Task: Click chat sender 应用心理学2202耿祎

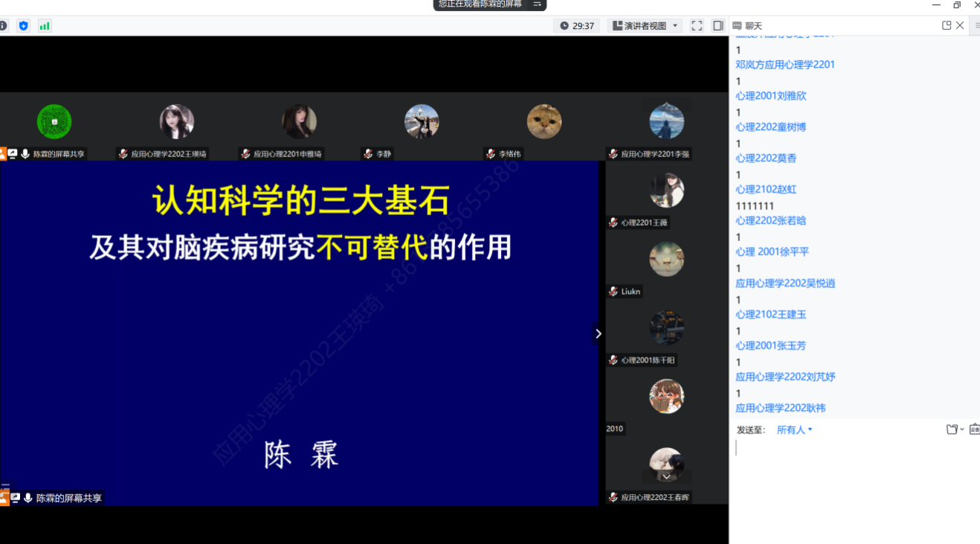Action: (781, 409)
